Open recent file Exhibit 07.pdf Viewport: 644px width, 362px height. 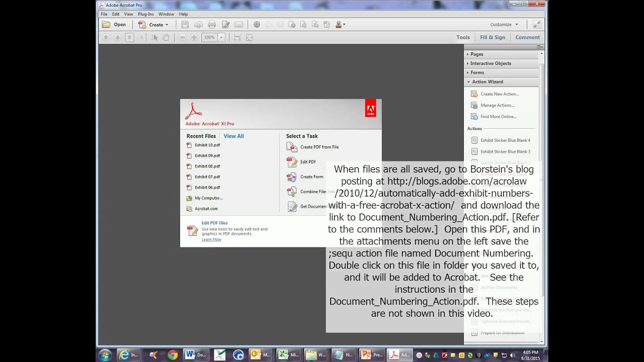point(207,177)
